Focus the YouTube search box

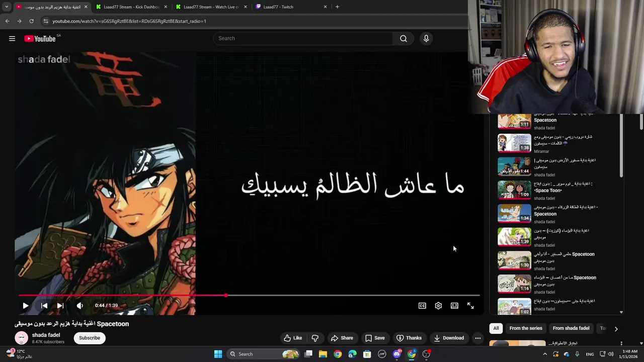click(303, 39)
